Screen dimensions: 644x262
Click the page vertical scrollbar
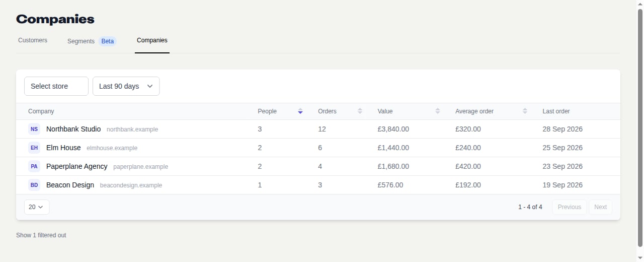coord(640,128)
